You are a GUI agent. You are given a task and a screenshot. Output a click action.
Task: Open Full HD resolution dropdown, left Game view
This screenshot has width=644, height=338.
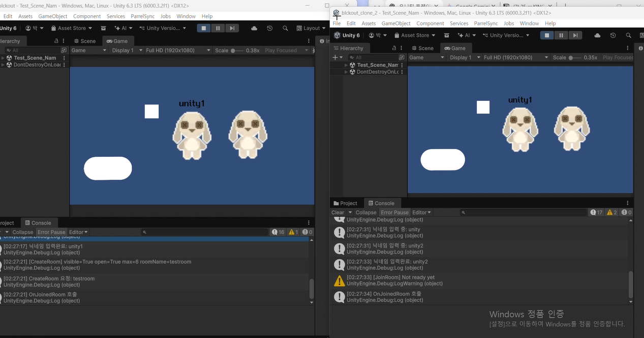(x=178, y=50)
